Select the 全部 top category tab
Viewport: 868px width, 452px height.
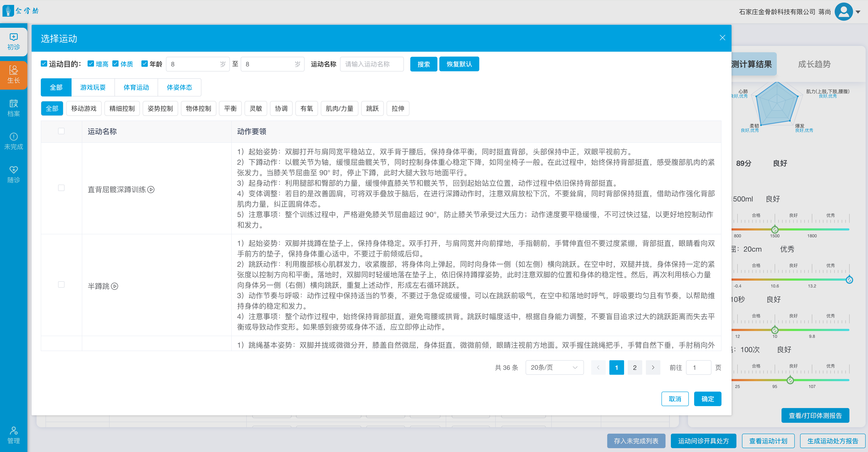click(56, 87)
